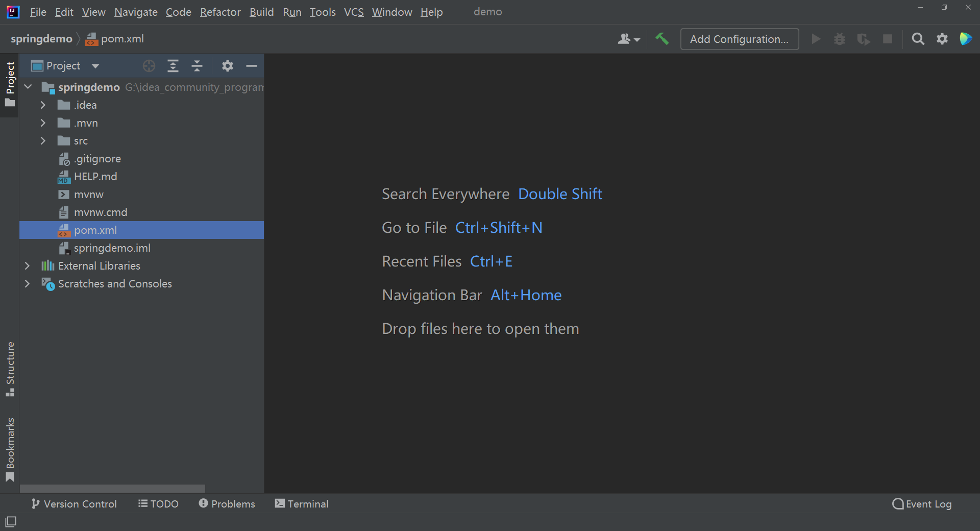This screenshot has width=980, height=531.
Task: Click the Stop square icon
Action: 888,39
